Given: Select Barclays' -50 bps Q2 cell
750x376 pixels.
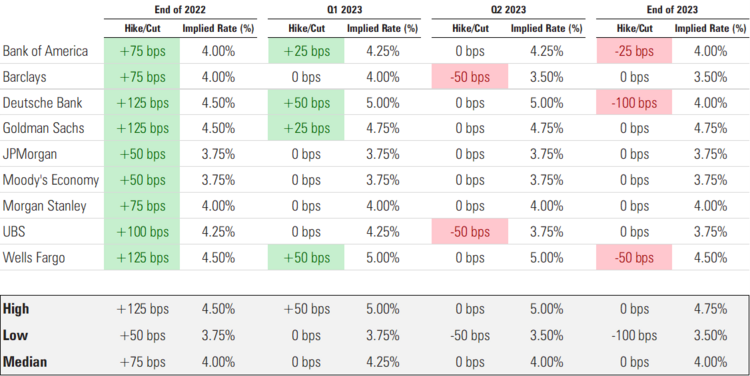Looking at the screenshot, I should tap(470, 77).
